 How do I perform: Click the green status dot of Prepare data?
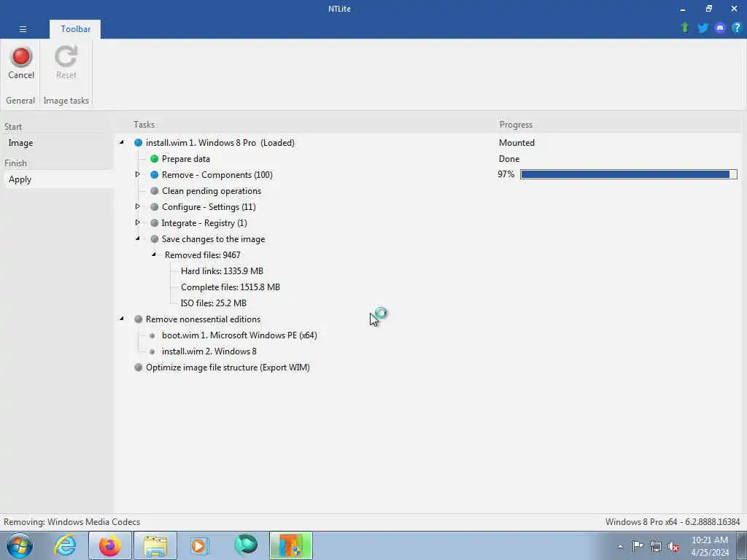click(x=155, y=158)
